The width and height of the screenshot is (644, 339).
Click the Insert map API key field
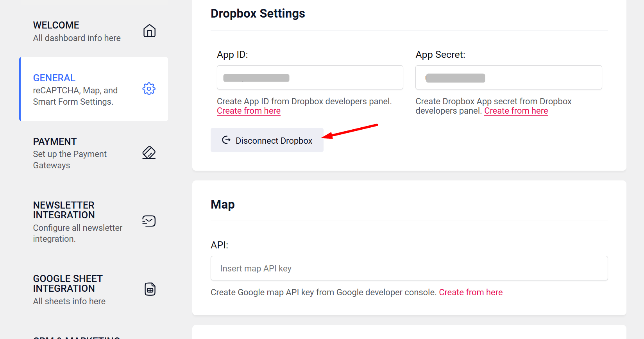click(x=409, y=268)
